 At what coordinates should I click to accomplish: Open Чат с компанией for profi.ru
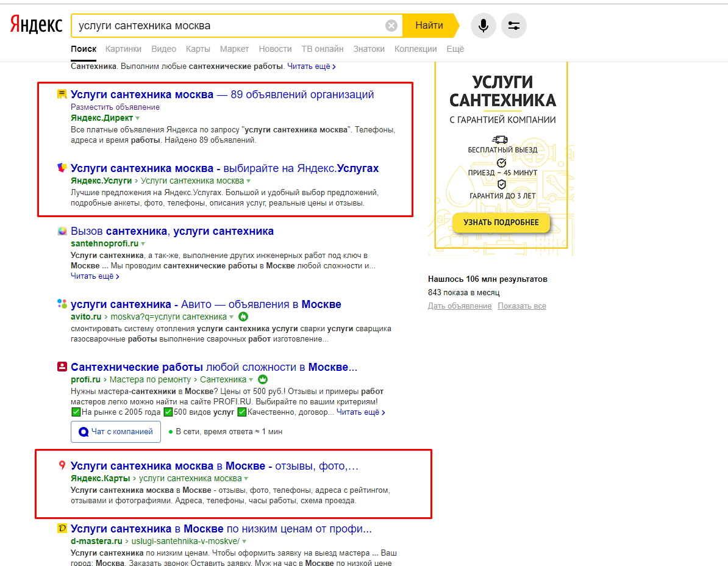(116, 432)
